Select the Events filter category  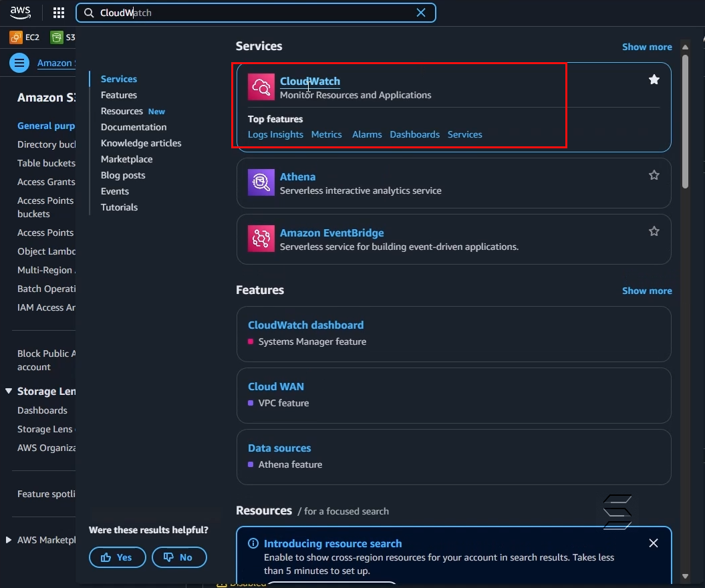pos(115,192)
